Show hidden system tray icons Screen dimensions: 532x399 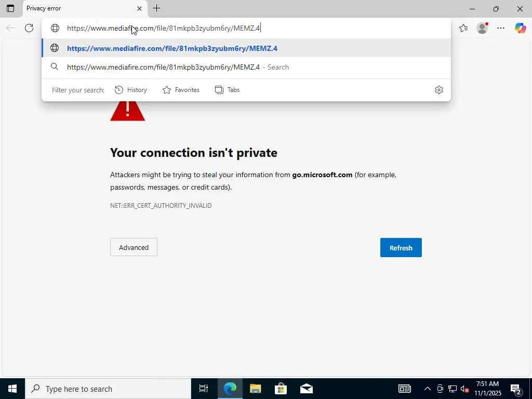428,389
